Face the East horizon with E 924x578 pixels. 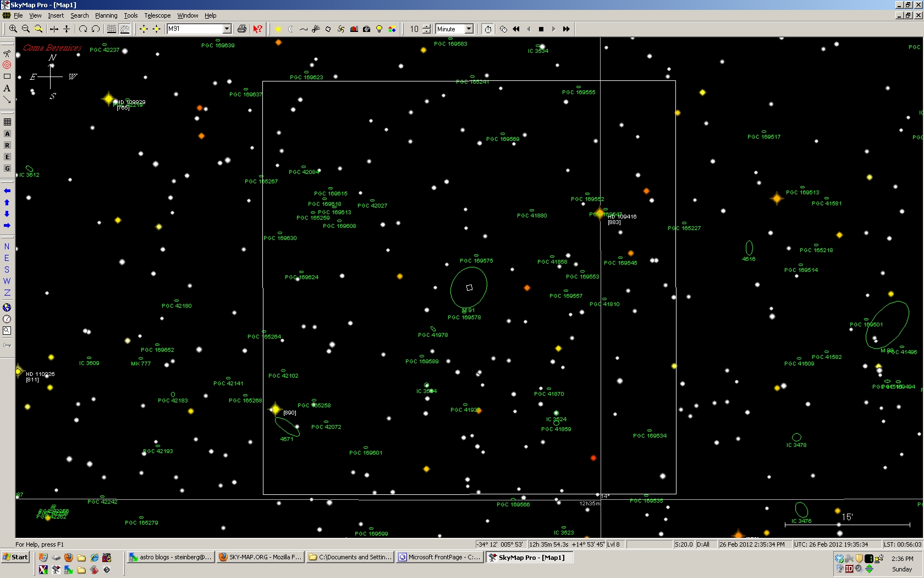7,258
